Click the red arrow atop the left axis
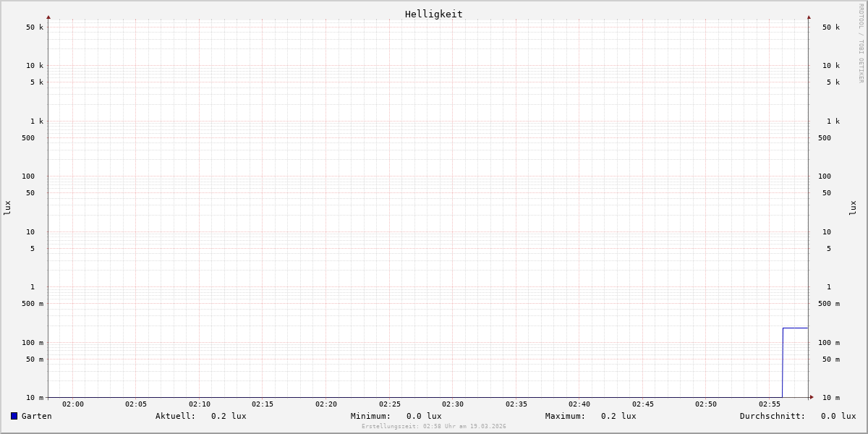 click(x=48, y=17)
